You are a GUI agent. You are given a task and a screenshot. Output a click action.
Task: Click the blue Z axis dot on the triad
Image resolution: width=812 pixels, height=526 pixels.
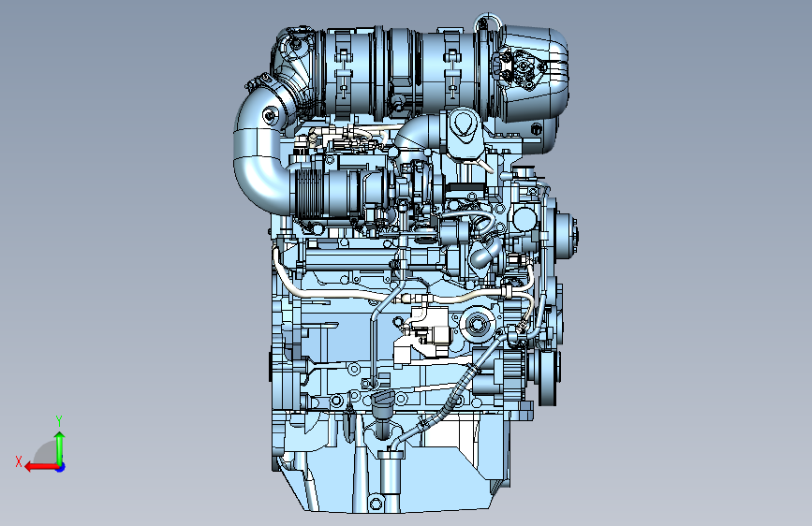coord(61,467)
